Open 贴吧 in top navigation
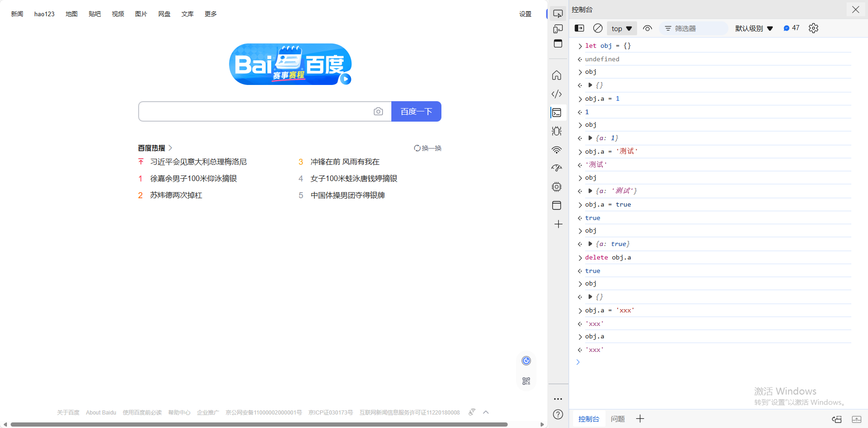This screenshot has height=428, width=868. [95, 14]
